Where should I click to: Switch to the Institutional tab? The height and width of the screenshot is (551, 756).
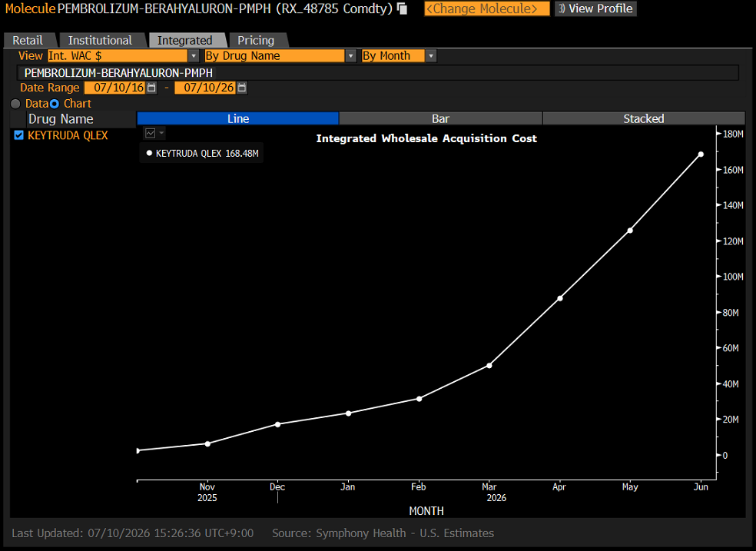tap(100, 40)
